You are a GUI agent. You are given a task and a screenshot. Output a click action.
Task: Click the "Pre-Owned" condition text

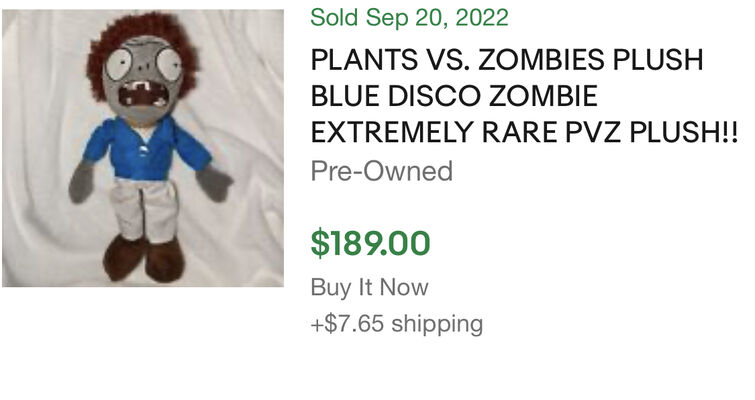pos(381,171)
